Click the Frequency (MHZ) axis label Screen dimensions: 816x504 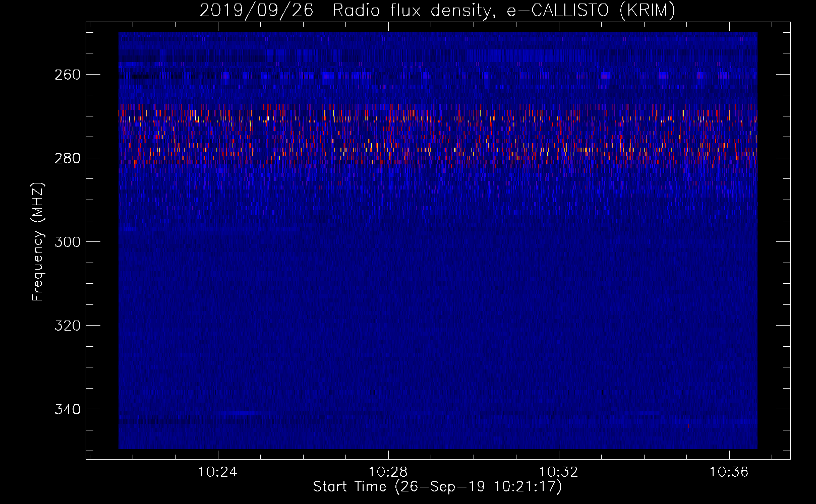pos(38,241)
